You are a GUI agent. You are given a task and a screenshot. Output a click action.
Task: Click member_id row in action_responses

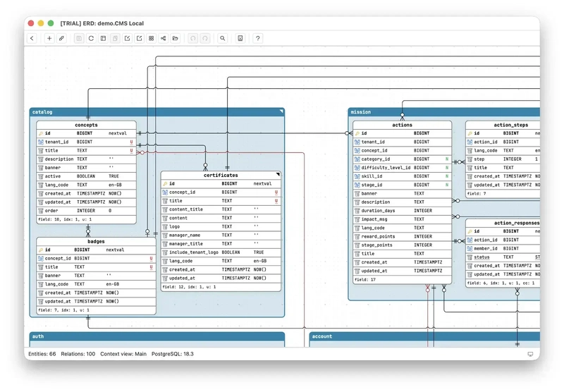[x=503, y=248]
